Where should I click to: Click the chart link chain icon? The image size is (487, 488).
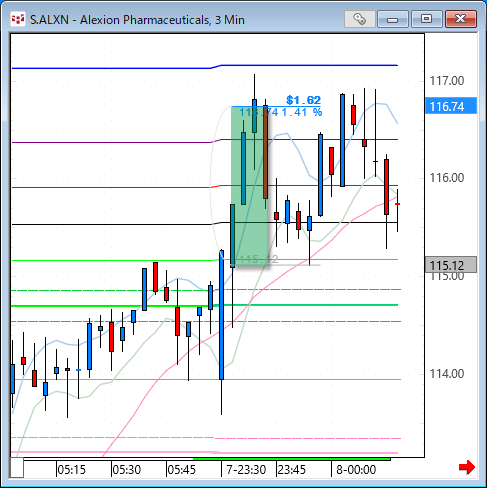click(360, 19)
